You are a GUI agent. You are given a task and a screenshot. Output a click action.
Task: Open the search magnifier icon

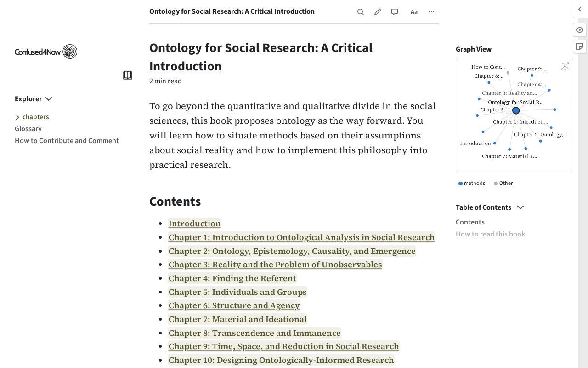(361, 12)
